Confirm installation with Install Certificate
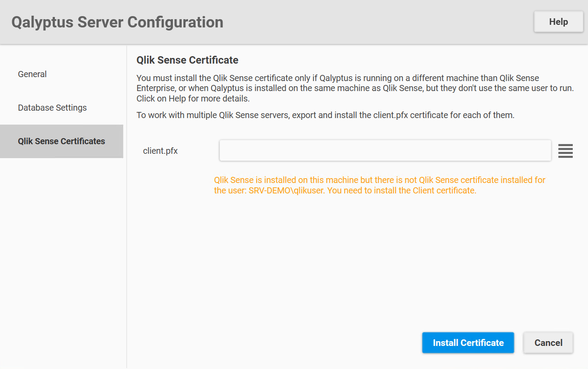588x369 pixels. click(468, 342)
